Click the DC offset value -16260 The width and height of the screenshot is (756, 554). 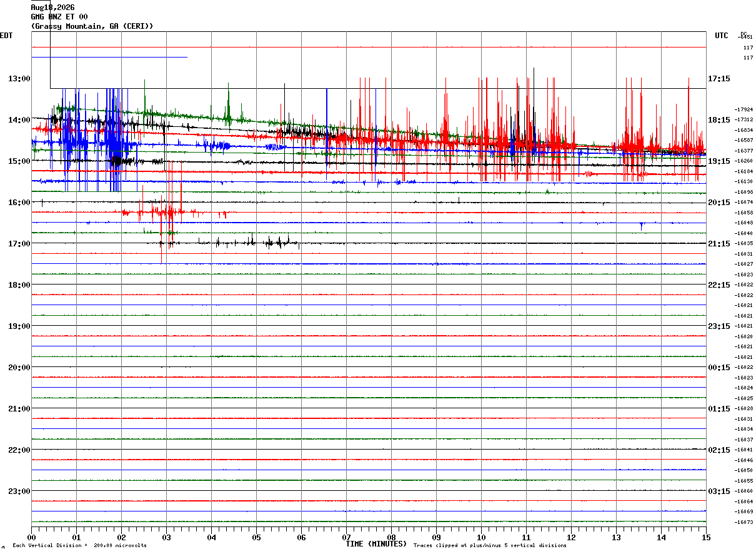(x=744, y=161)
